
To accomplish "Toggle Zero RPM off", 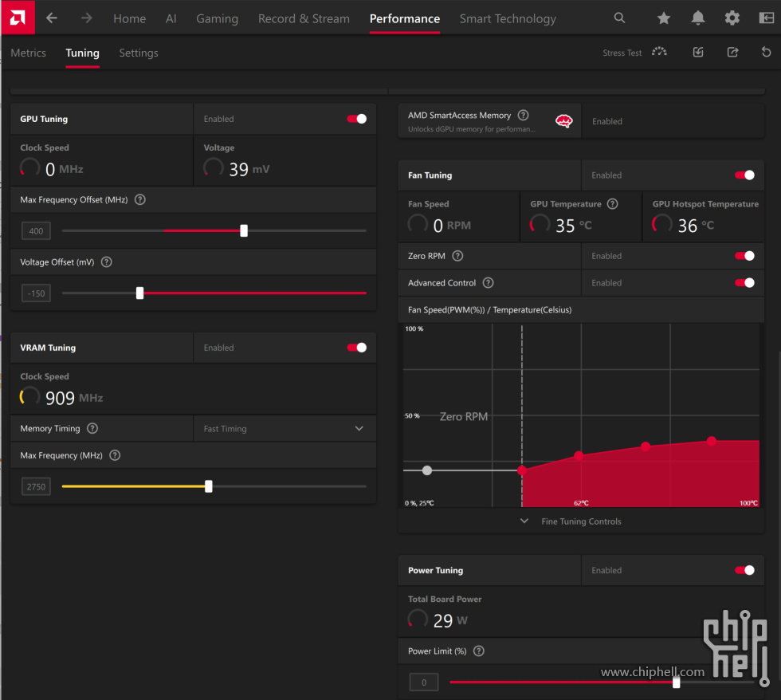I will (x=744, y=256).
